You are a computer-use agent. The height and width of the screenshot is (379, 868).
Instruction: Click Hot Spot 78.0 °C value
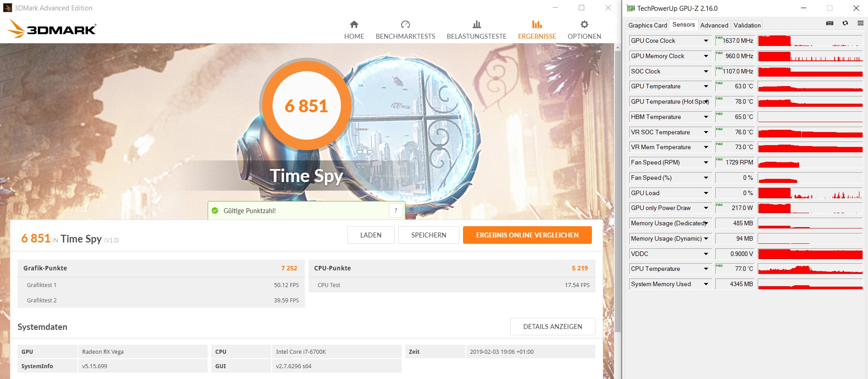[735, 101]
